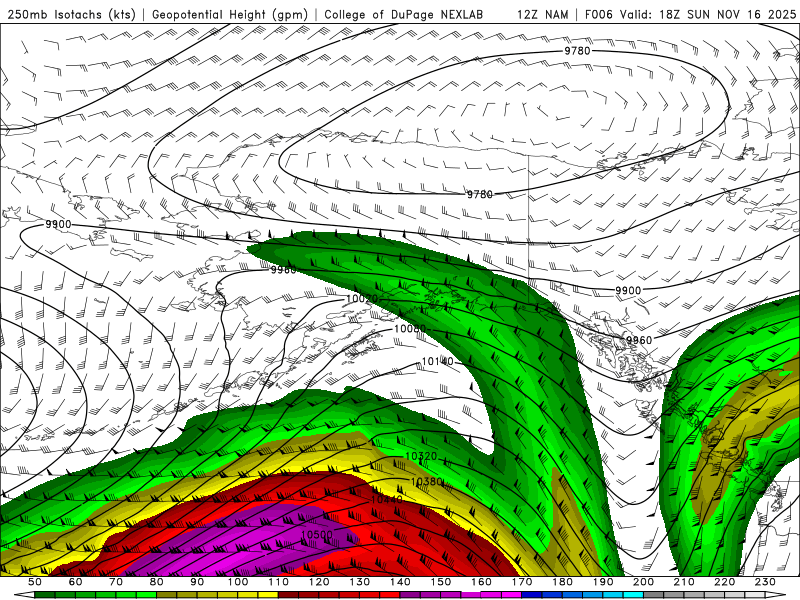Select the 10140 contour label
Image resolution: width=800 pixels, height=600 pixels.
pyautogui.click(x=437, y=362)
